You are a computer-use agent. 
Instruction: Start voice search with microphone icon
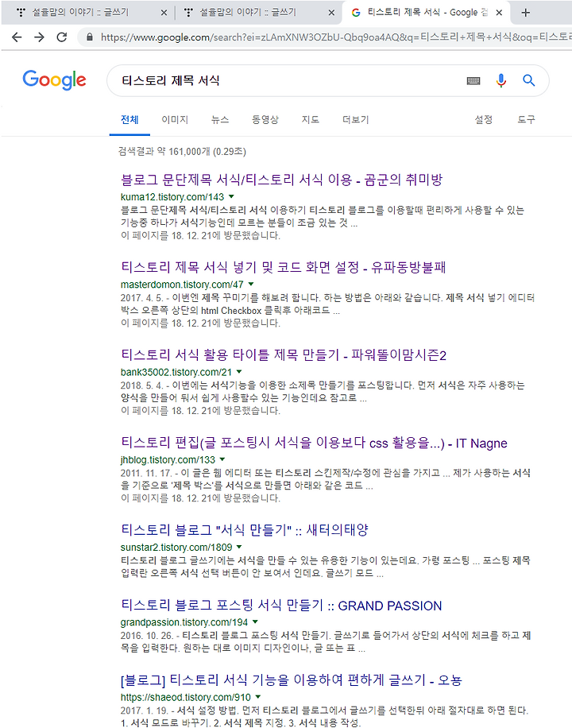(500, 81)
